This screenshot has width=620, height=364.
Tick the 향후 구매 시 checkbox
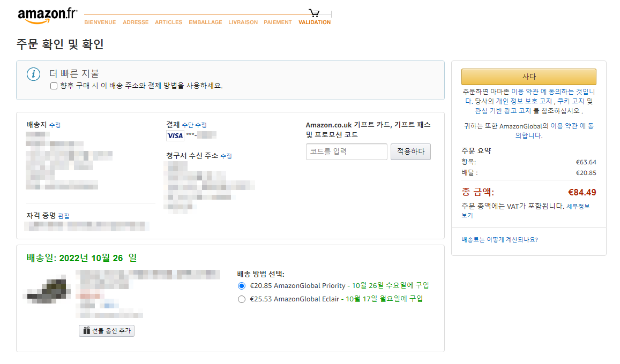coord(54,86)
